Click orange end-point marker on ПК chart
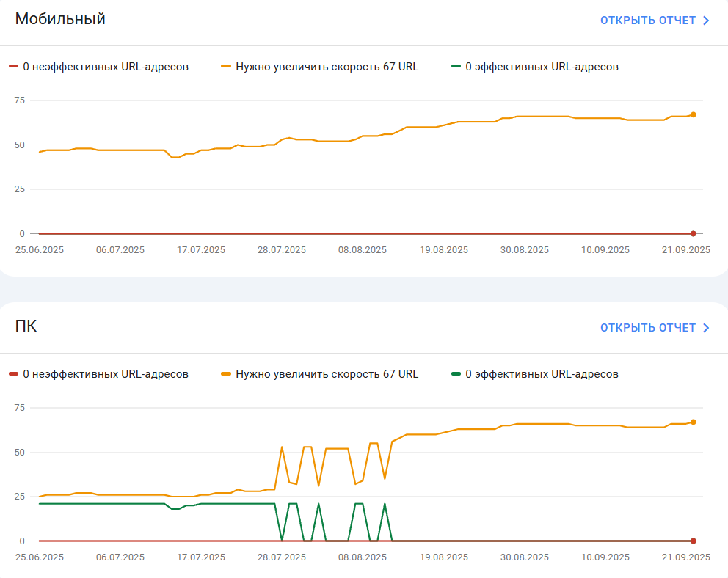Screen dimensions: 728x578 click(x=694, y=422)
